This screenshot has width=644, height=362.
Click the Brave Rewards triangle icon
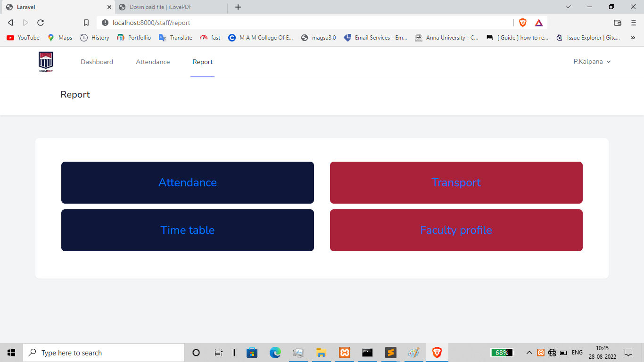click(x=539, y=22)
